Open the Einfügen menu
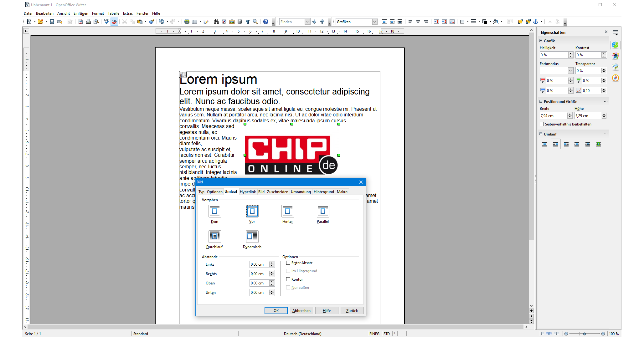The image size is (644, 337). click(x=81, y=13)
